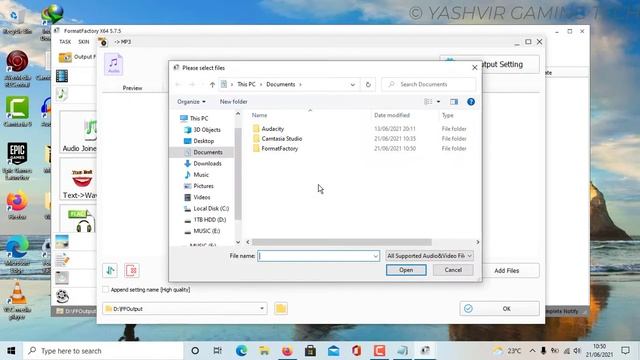Click New folder
The height and width of the screenshot is (360, 640).
coord(233,102)
